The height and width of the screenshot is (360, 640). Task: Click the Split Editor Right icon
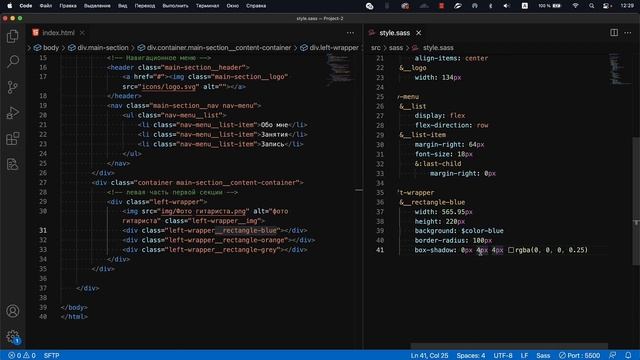pos(614,33)
